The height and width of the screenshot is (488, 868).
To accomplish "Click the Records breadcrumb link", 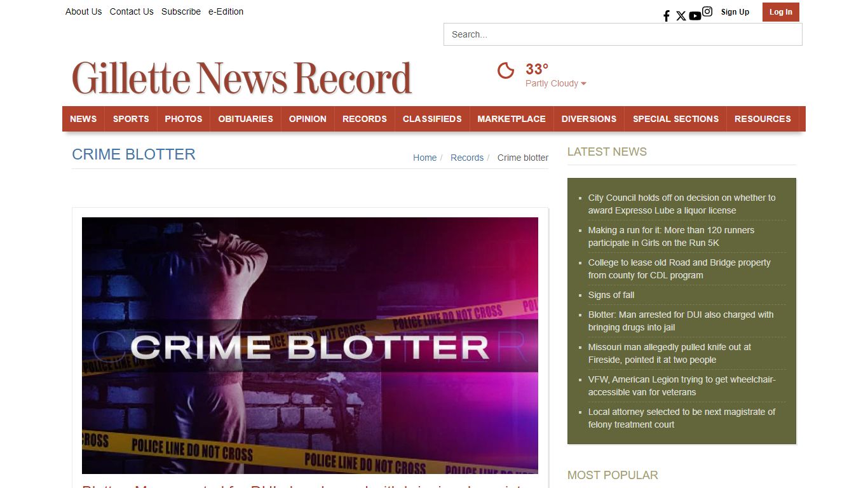I will point(467,158).
